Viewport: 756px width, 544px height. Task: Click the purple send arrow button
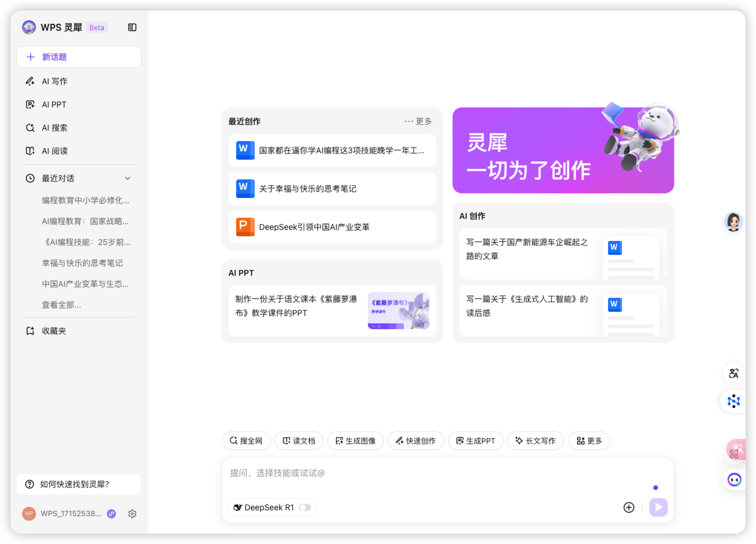(x=658, y=507)
